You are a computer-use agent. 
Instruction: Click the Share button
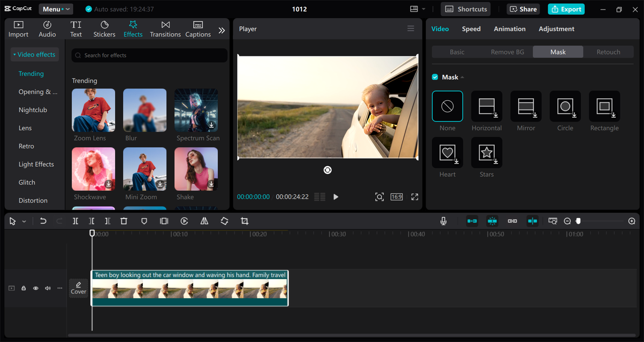[523, 9]
